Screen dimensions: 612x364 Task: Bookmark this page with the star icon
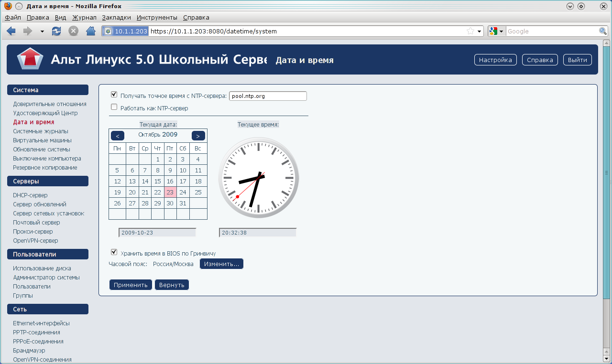(x=470, y=31)
